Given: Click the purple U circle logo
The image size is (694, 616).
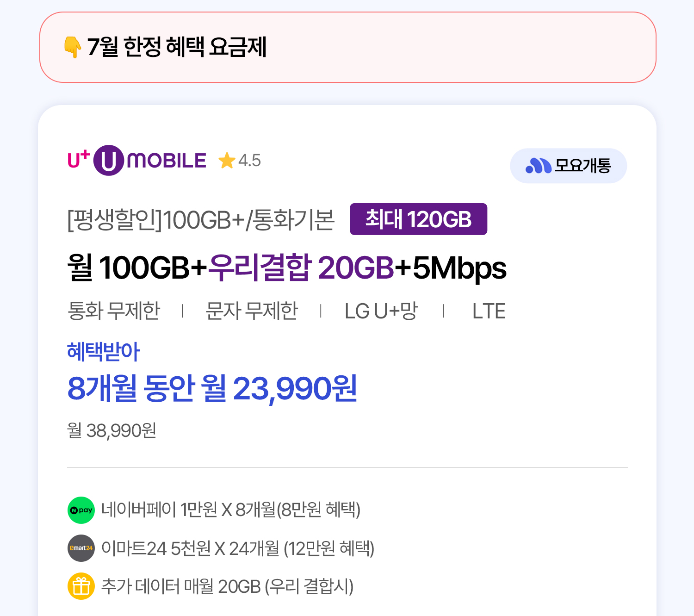Looking at the screenshot, I should [109, 160].
